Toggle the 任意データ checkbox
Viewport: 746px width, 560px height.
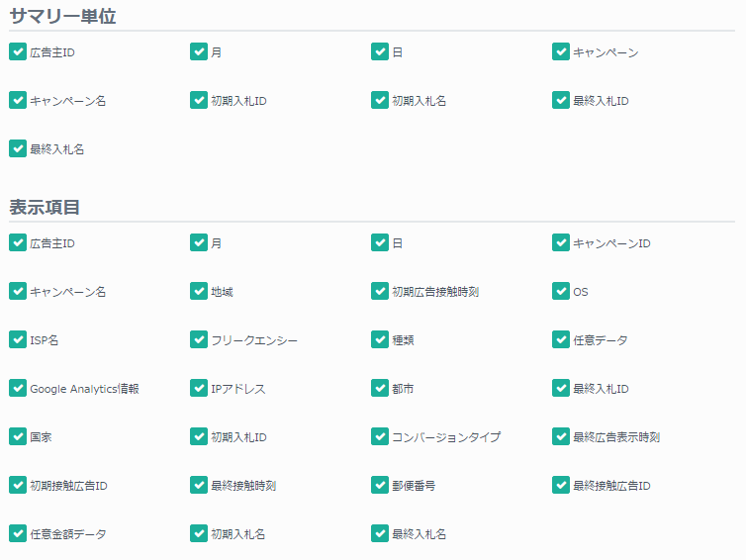(x=561, y=339)
